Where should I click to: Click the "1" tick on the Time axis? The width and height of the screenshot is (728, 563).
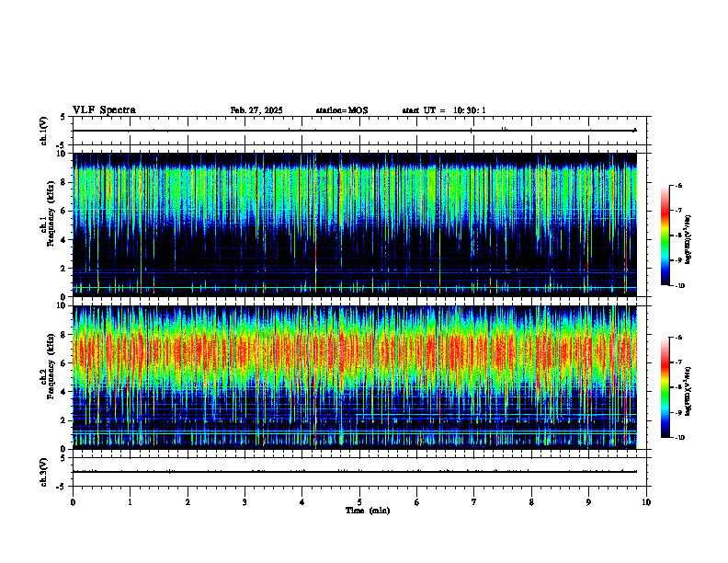pyautogui.click(x=130, y=502)
